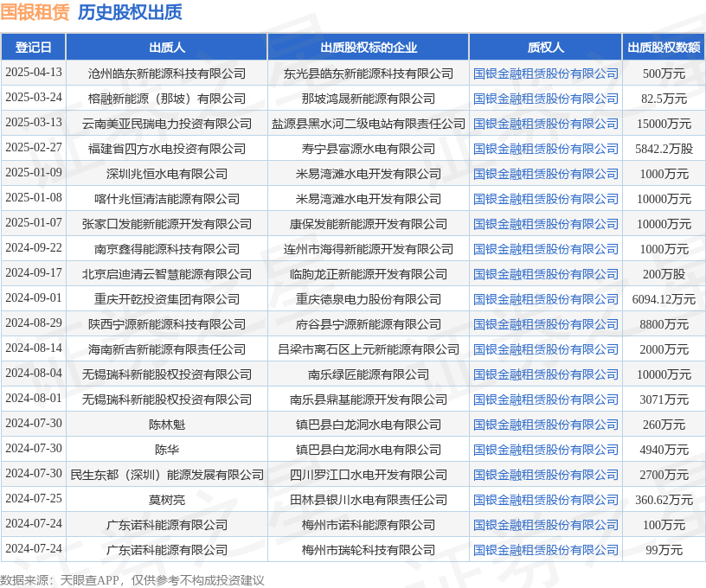Select 喀什兆恒清洁能源有限公司 cell
Screen dimensions: 706x588
(x=167, y=199)
